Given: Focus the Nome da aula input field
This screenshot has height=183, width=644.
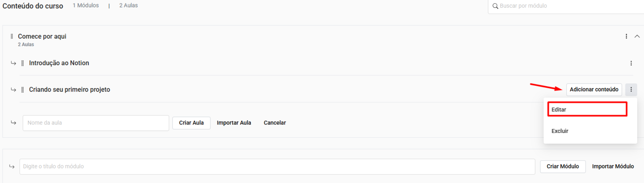Looking at the screenshot, I should coord(96,123).
